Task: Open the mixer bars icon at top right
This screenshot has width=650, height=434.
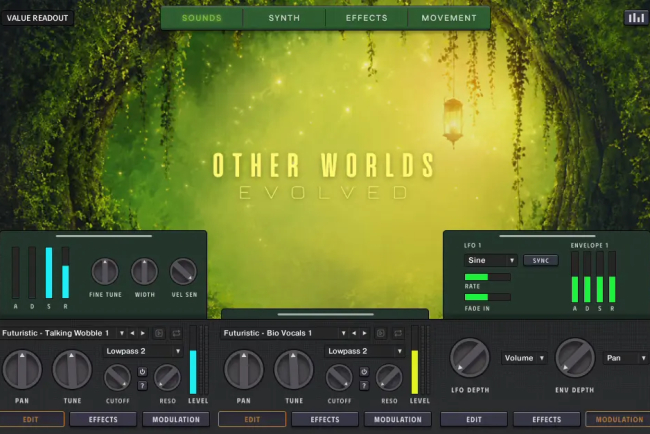Action: point(635,18)
